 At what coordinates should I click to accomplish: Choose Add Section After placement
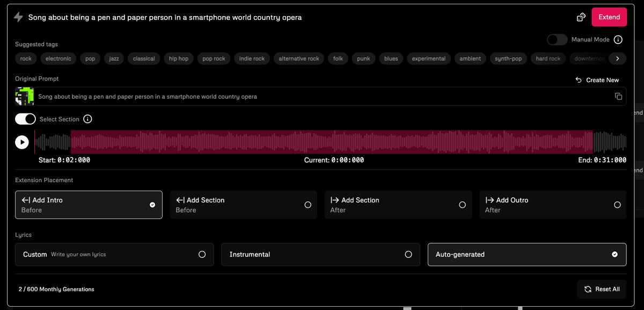(398, 205)
